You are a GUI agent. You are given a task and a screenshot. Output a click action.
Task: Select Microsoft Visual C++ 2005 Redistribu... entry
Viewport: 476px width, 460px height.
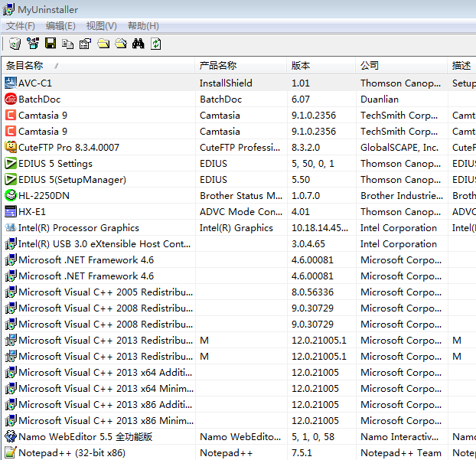pos(106,292)
